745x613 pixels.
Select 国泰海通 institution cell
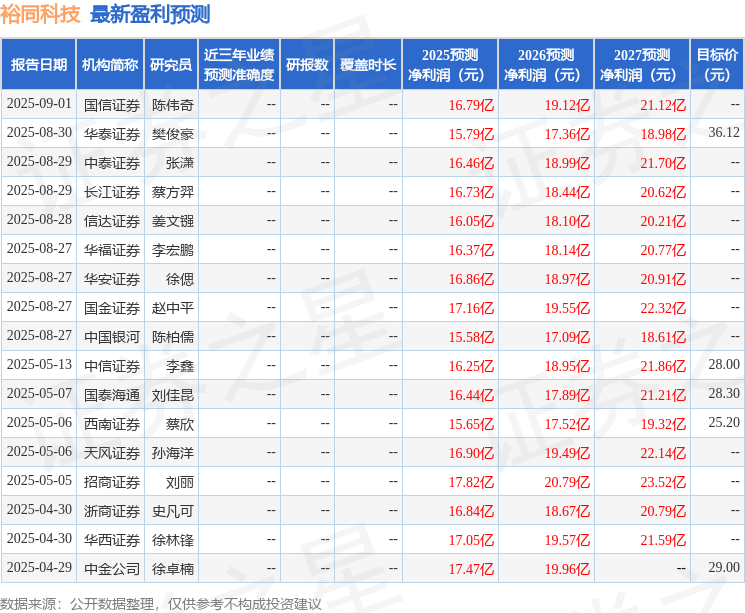[x=112, y=394]
